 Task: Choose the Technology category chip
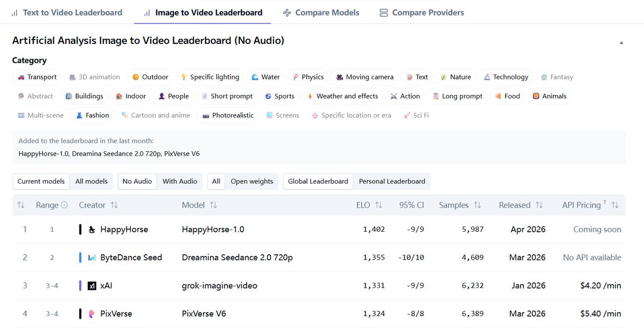point(506,77)
